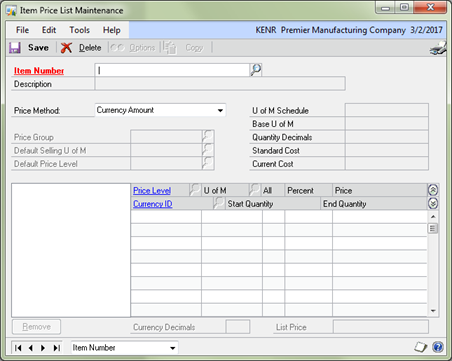Image resolution: width=452 pixels, height=361 pixels.
Task: Go to first record
Action: pyautogui.click(x=18, y=348)
